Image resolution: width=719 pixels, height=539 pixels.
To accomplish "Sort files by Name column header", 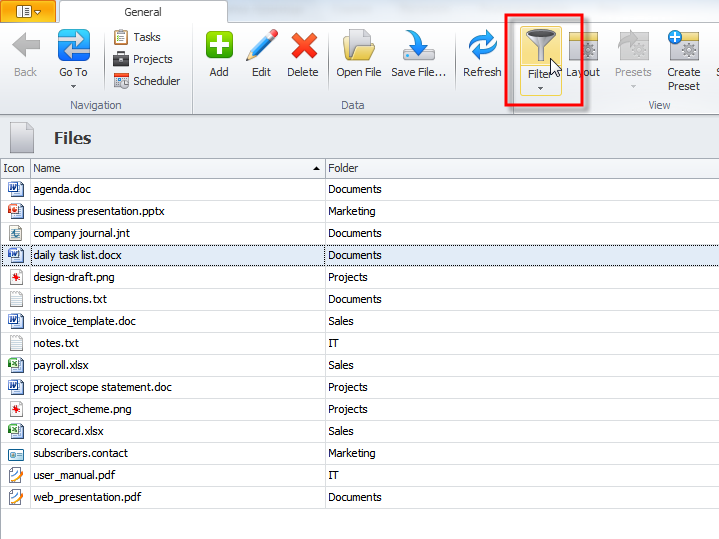I will pyautogui.click(x=177, y=168).
